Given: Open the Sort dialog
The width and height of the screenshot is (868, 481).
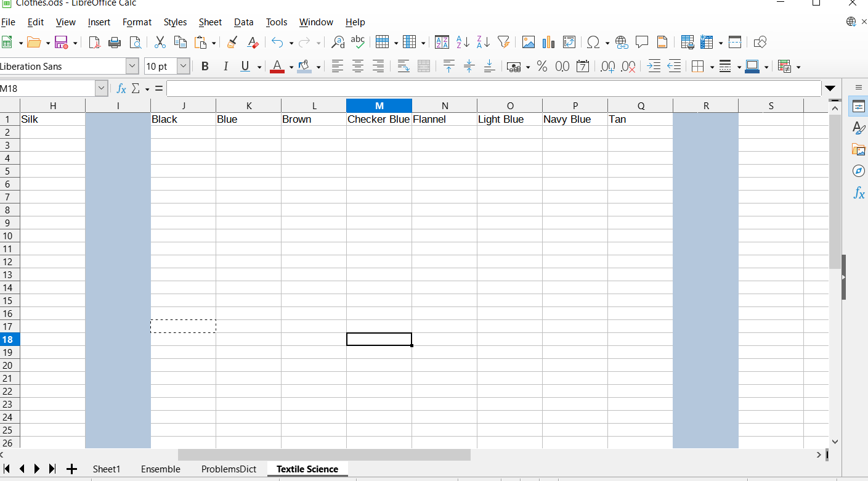Looking at the screenshot, I should (x=442, y=42).
